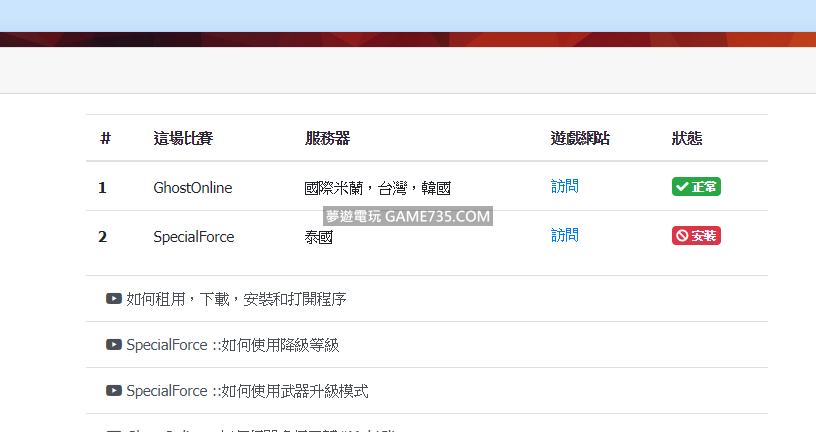816x432 pixels.
Task: Open SpecialForce ::如何使用降級等級 video link
Action: [x=233, y=345]
